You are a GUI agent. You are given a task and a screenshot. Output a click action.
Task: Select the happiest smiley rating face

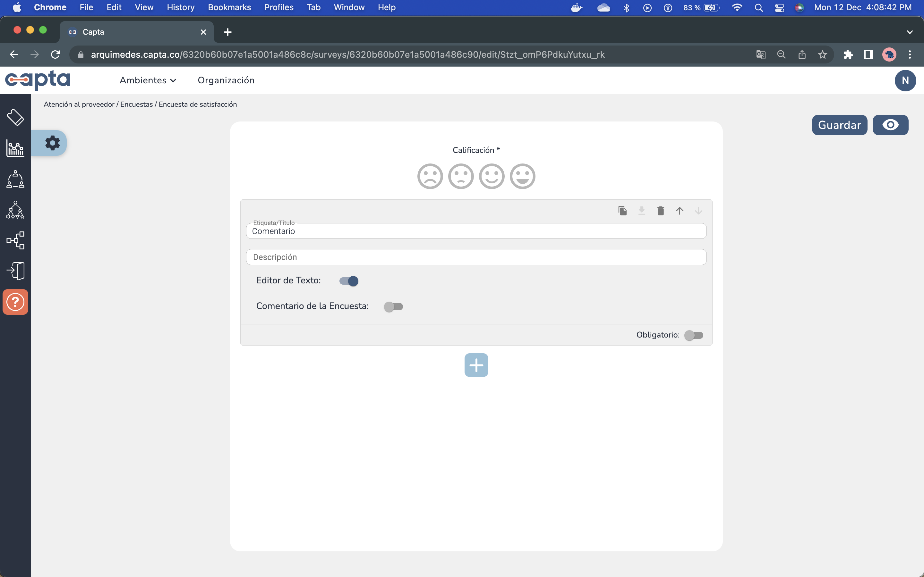coord(522,176)
